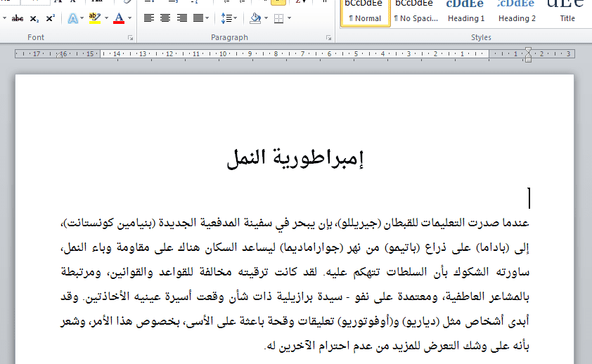Open the Paragraph dialog box launcher

[x=329, y=38]
